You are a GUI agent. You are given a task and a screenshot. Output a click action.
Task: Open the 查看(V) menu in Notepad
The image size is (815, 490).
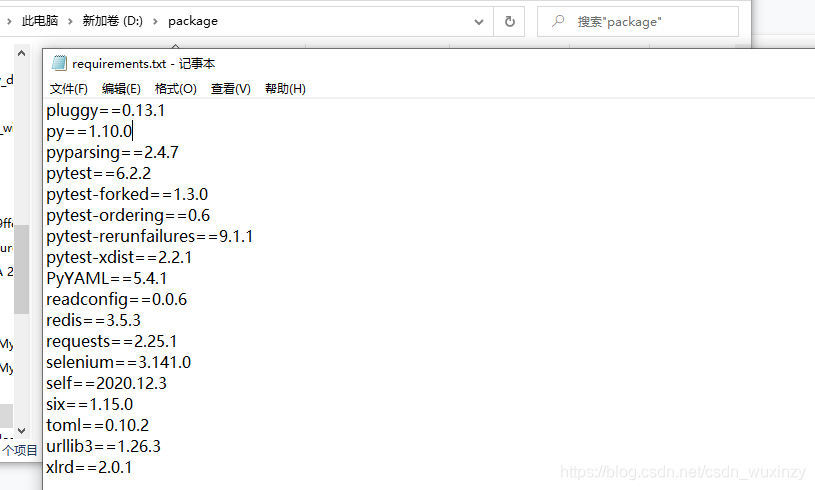click(230, 89)
